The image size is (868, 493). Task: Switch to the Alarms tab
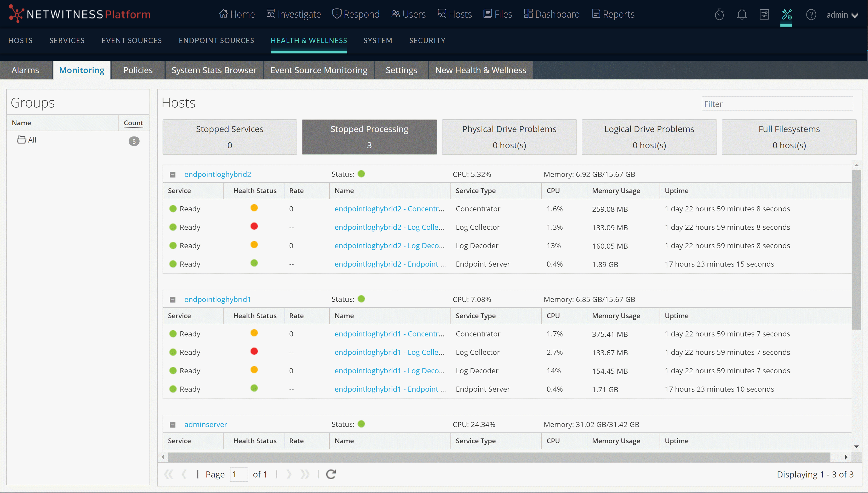point(26,70)
